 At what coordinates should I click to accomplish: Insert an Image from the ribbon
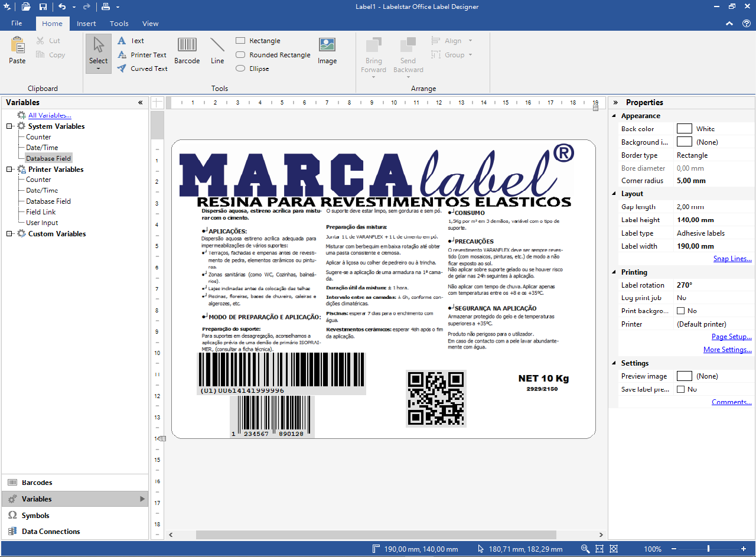(327, 51)
